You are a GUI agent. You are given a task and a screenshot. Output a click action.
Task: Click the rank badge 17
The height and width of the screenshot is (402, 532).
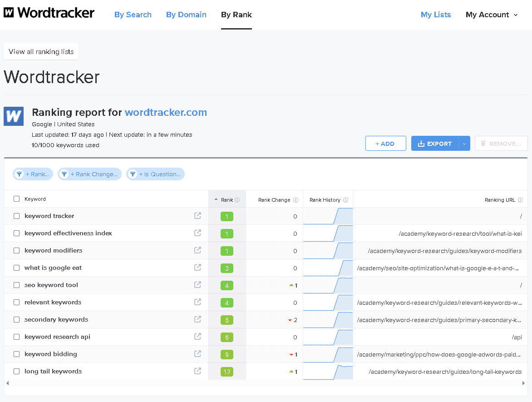[227, 372]
